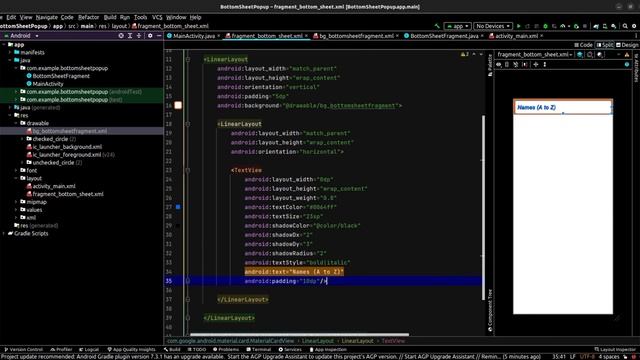
Task: Click editor warnings indicator in code pane
Action: (464, 54)
